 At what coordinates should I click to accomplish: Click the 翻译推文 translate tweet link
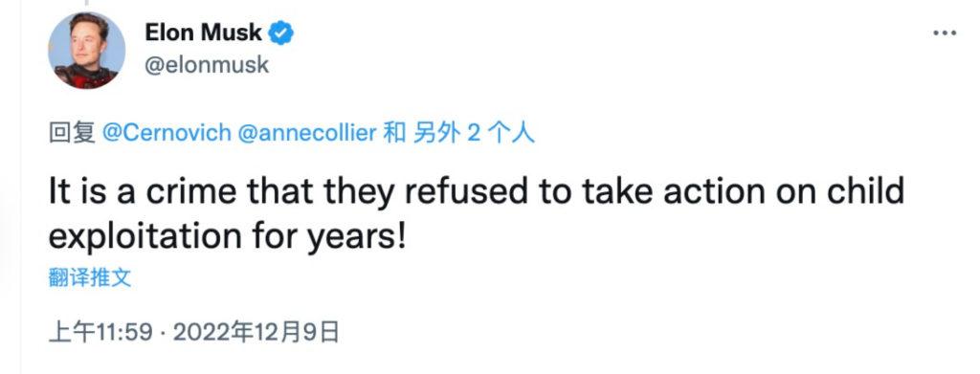coord(90,277)
